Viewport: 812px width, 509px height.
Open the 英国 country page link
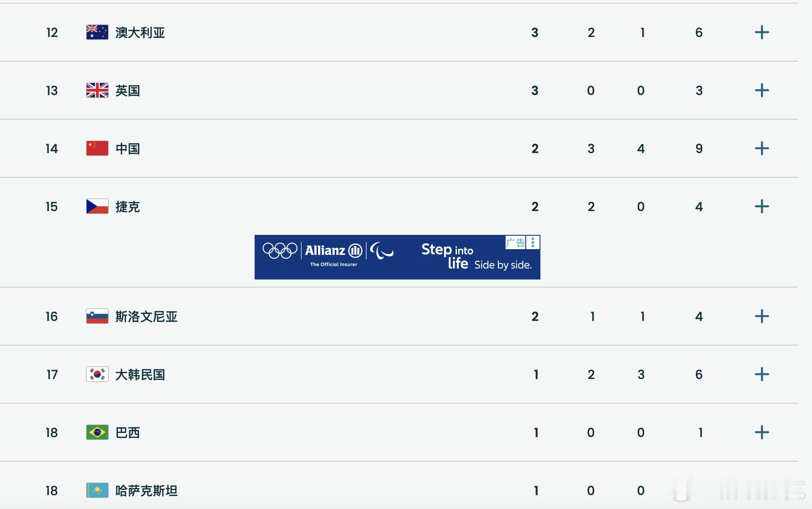(x=127, y=90)
